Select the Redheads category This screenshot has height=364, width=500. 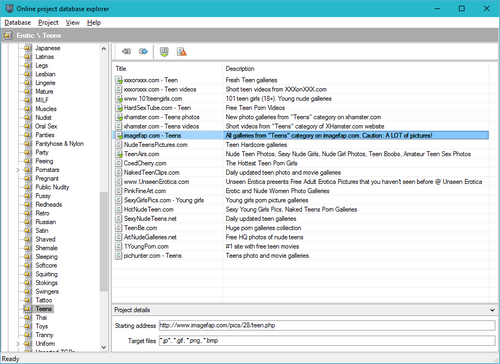tap(49, 204)
